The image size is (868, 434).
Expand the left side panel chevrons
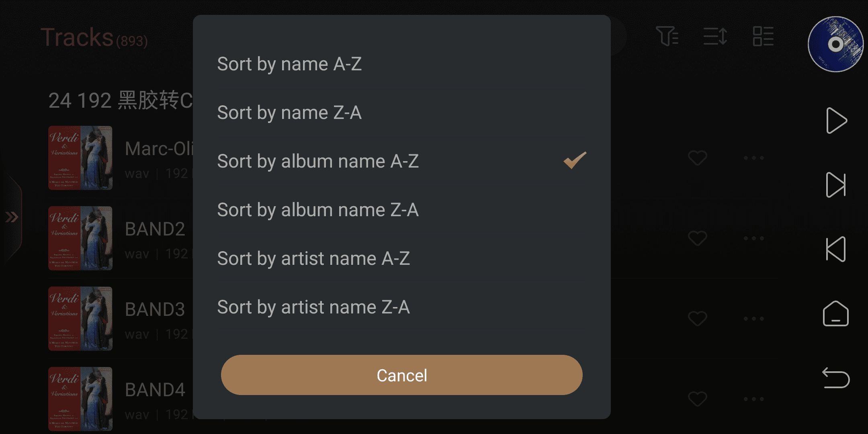pyautogui.click(x=12, y=217)
